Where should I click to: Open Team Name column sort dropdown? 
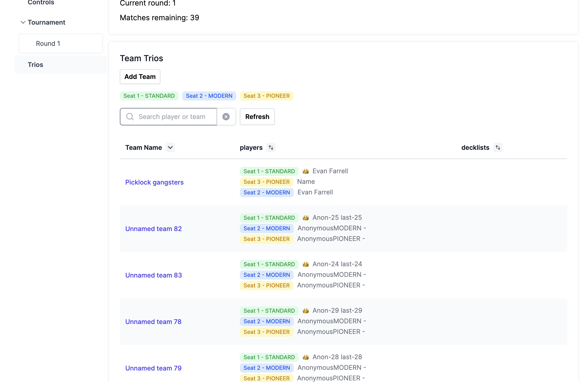tap(170, 148)
